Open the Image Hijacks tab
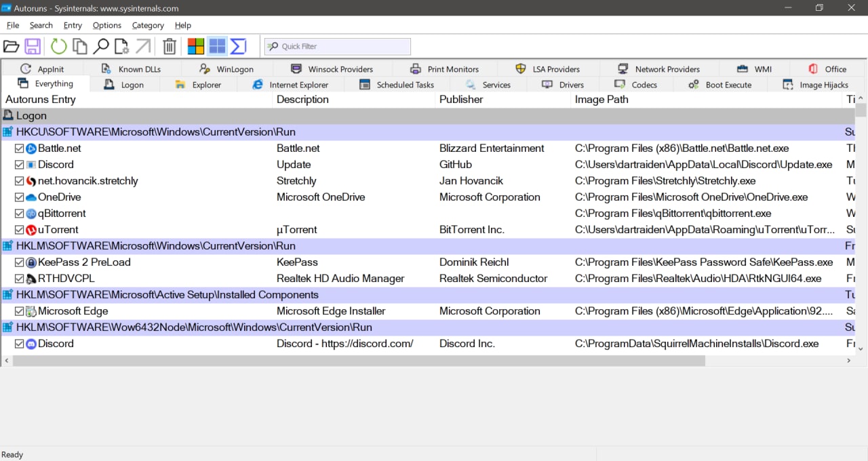This screenshot has height=461, width=868. click(816, 85)
